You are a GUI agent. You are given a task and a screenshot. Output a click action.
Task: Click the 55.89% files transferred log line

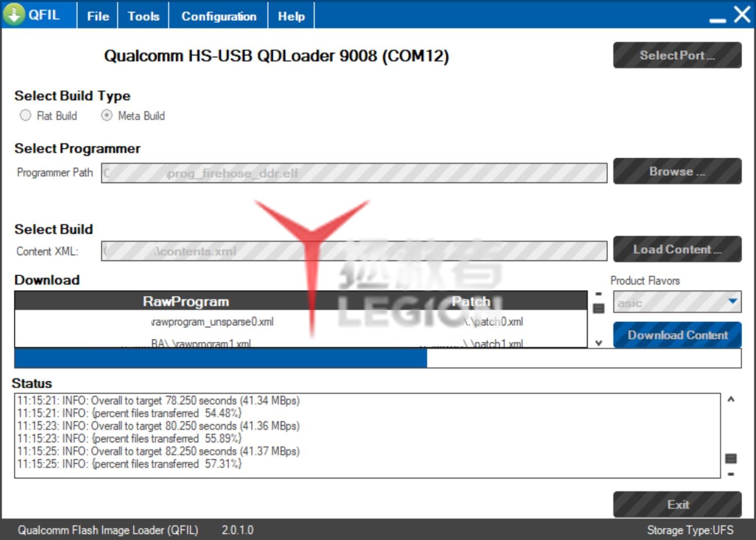click(x=129, y=438)
